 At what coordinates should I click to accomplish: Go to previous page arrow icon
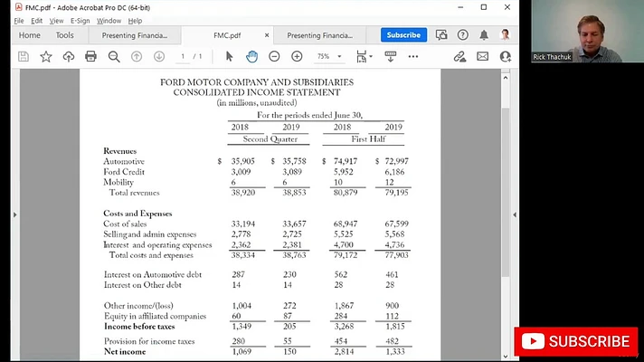point(137,57)
